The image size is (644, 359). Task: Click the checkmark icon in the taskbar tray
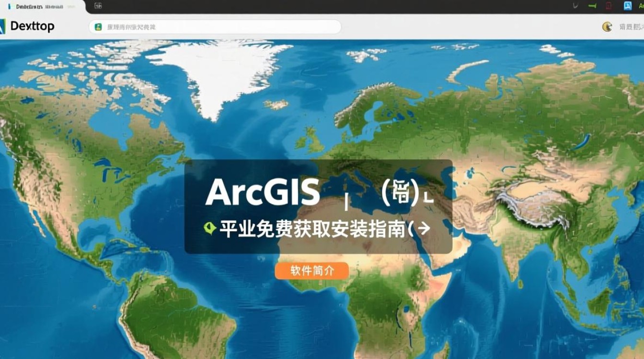pyautogui.click(x=575, y=6)
